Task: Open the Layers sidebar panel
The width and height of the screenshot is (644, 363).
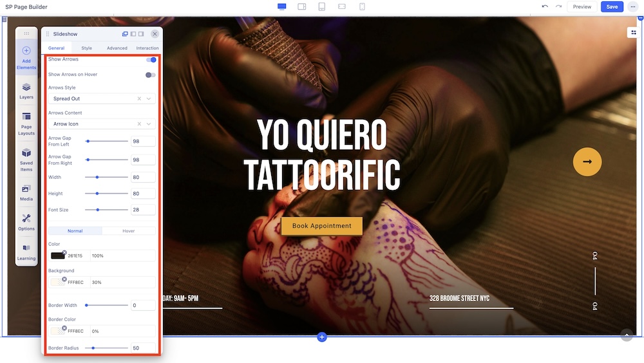Action: [26, 91]
